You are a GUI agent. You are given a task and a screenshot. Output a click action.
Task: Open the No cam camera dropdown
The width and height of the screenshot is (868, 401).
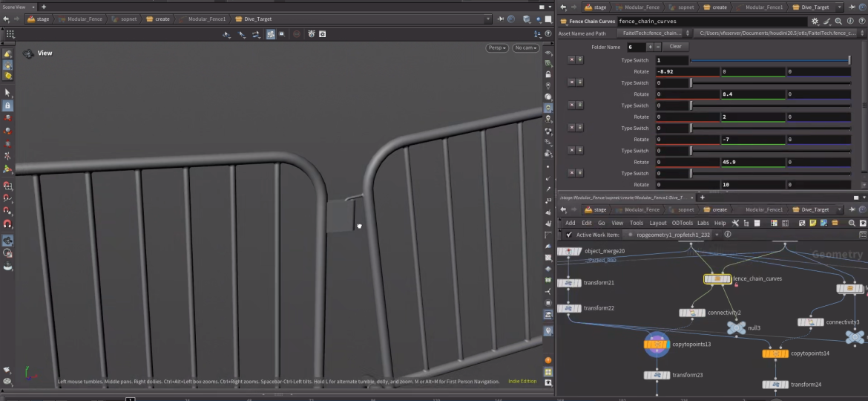(525, 48)
